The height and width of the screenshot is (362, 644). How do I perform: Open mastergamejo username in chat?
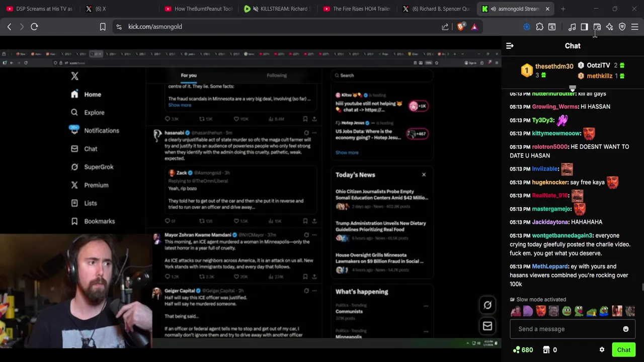(551, 209)
